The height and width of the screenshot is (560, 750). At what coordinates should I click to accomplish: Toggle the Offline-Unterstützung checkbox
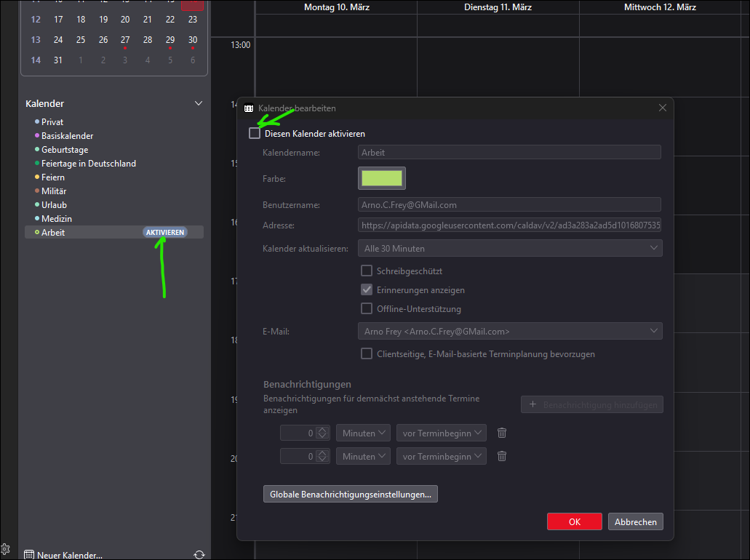(x=367, y=309)
